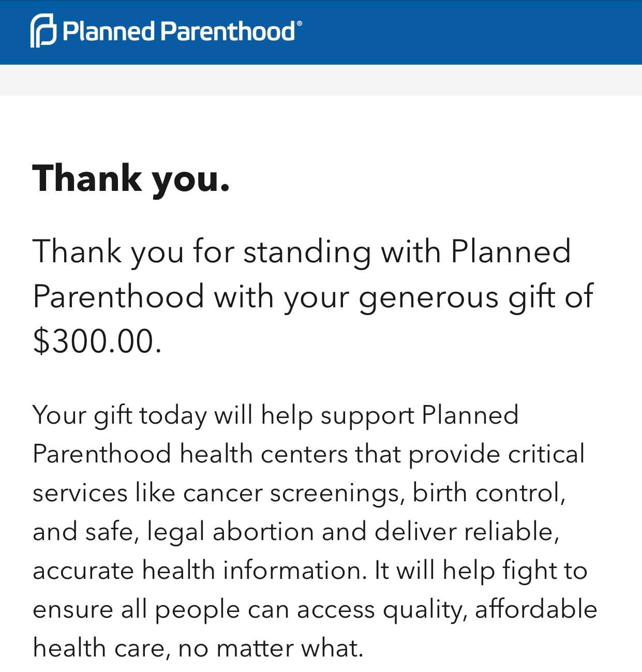
Task: Click "Thank you for standing with Planned" line
Action: 302,252
